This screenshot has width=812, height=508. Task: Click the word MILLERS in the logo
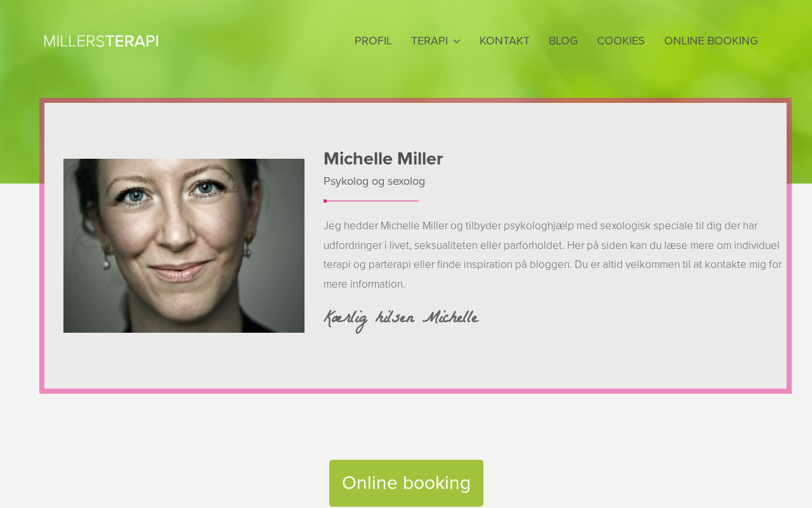click(74, 41)
